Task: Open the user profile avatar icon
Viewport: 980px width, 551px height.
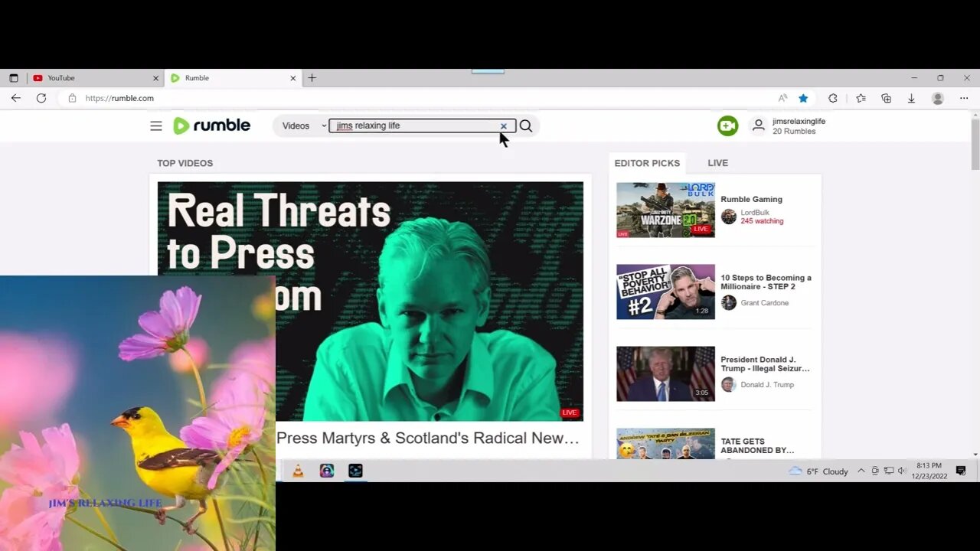Action: (758, 126)
